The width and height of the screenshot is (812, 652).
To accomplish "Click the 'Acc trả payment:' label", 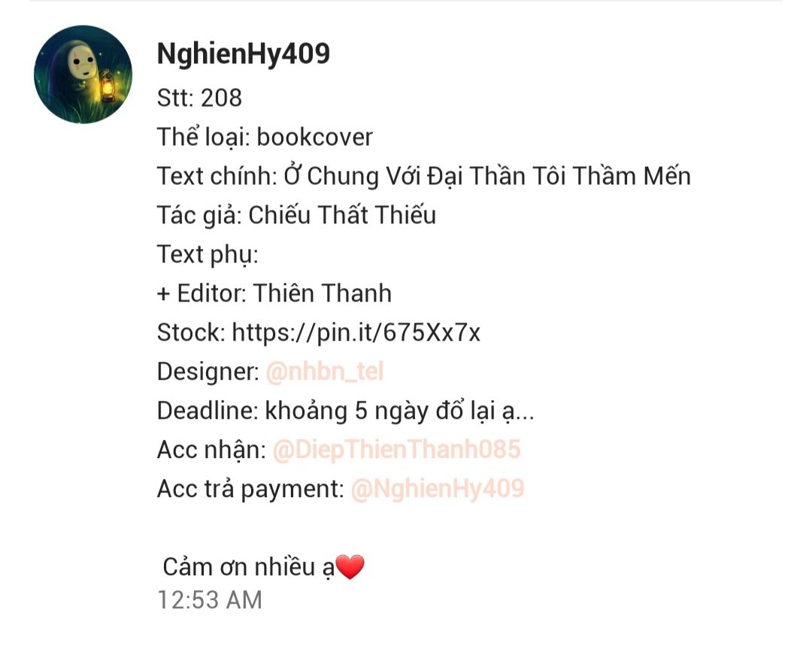I will tap(250, 488).
